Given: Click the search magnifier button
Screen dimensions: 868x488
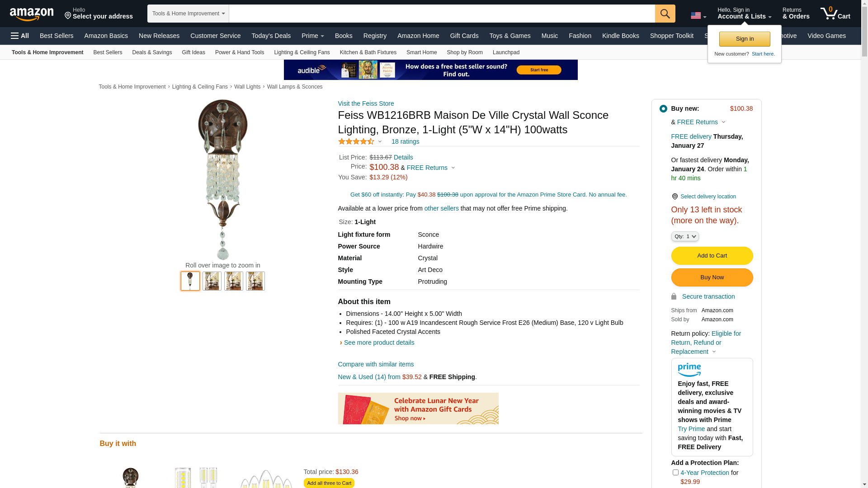Looking at the screenshot, I should tap(665, 14).
